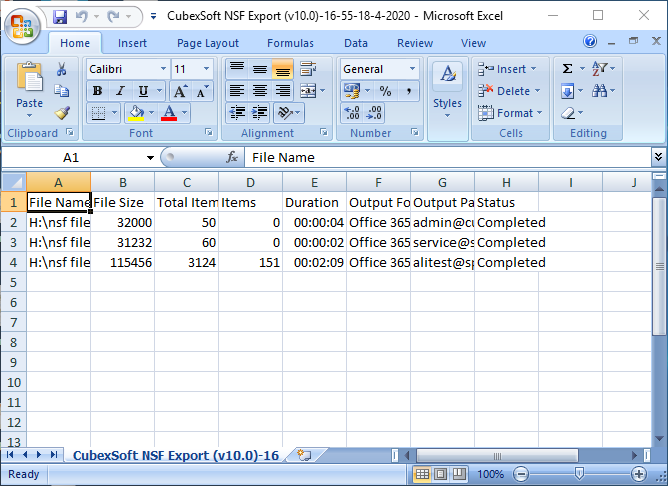Click the Paste button
This screenshot has width=668, height=486.
(30, 88)
